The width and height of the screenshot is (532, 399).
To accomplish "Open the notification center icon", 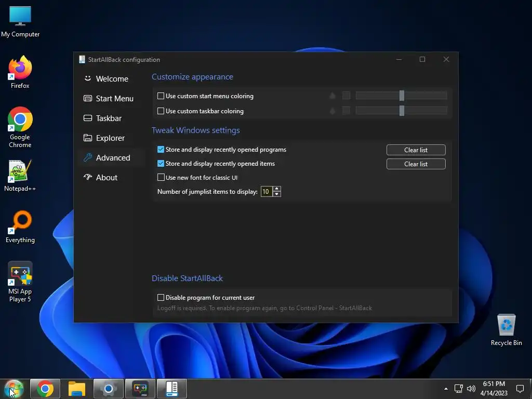I will tap(520, 389).
